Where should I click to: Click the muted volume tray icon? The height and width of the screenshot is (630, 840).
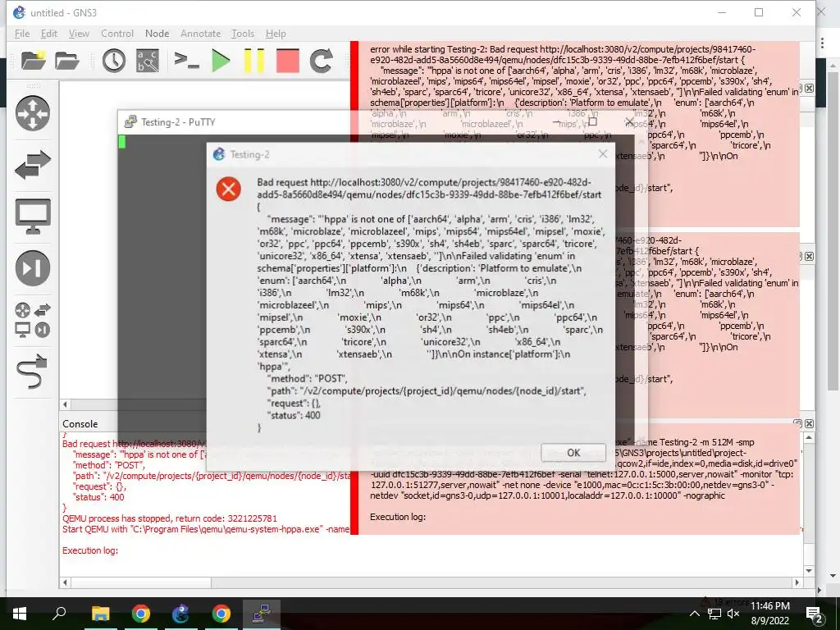pos(733,614)
